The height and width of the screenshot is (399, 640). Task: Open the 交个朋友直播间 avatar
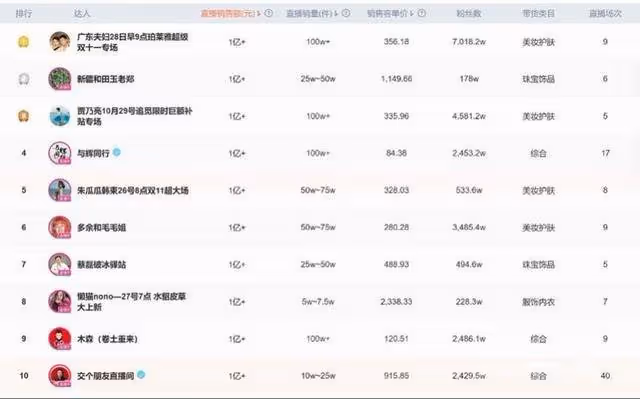tap(60, 376)
